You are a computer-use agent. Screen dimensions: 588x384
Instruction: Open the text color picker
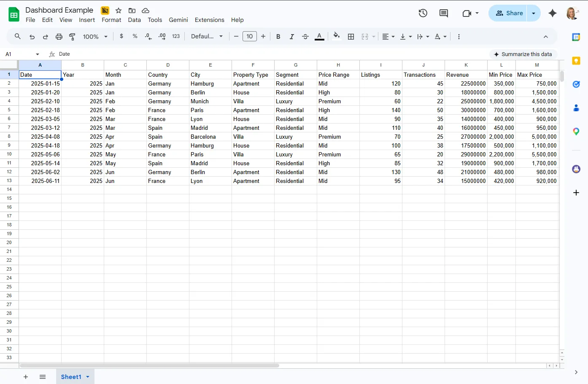pyautogui.click(x=320, y=37)
